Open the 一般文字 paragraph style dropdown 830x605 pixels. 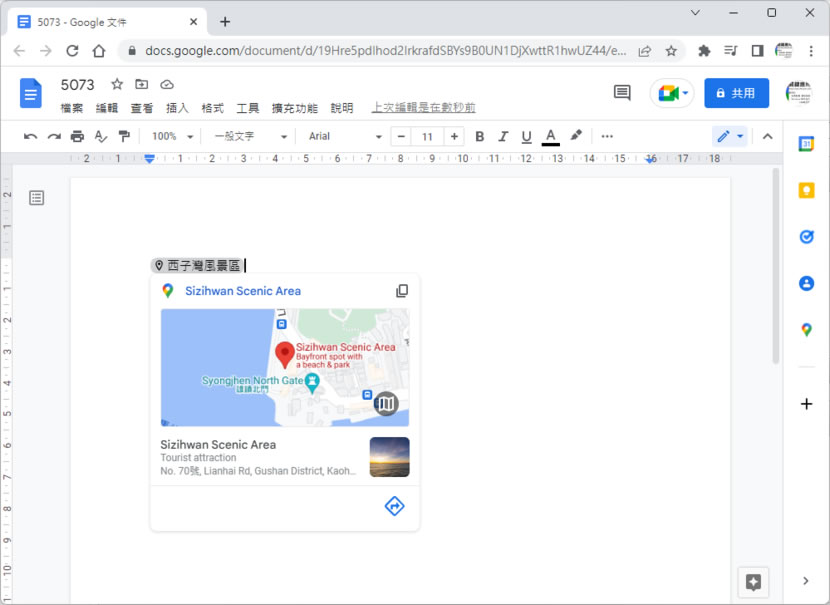pos(250,136)
